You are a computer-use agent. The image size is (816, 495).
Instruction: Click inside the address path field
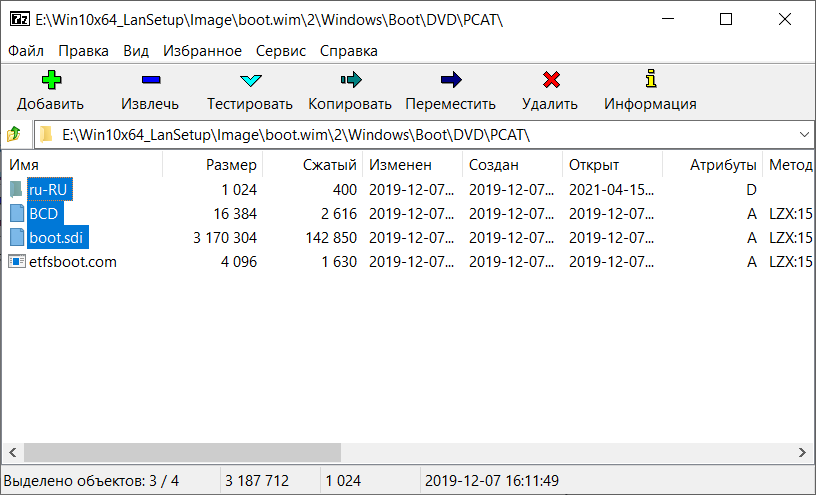423,135
